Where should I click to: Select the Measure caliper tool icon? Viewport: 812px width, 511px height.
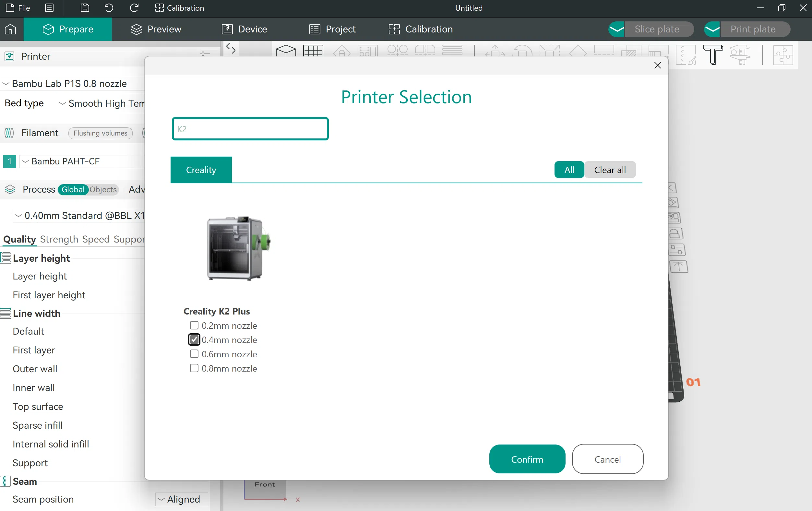click(x=740, y=54)
